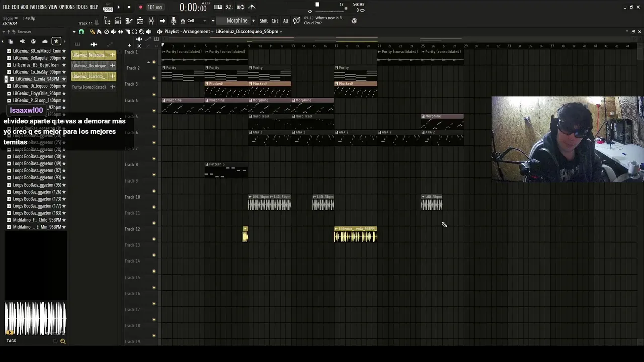
Task: Select the Delete tool in playlist toolbar
Action: point(106,32)
